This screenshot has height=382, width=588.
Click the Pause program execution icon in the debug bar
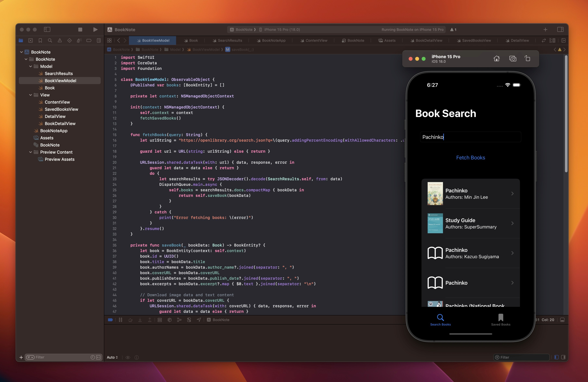pos(120,320)
